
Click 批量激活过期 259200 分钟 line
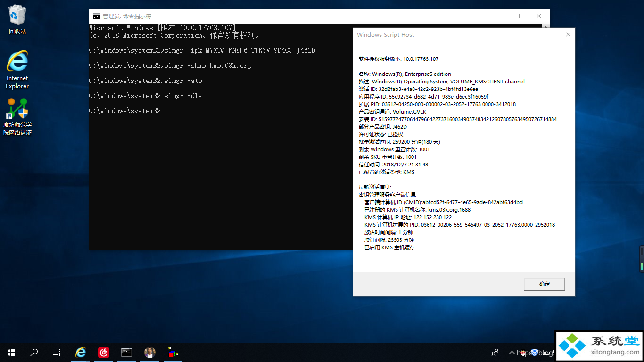point(399,142)
